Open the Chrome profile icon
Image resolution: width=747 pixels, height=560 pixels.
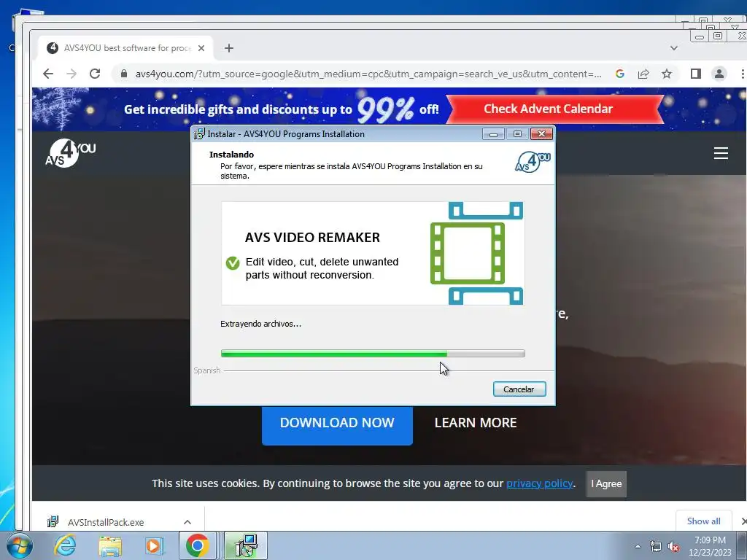[719, 74]
